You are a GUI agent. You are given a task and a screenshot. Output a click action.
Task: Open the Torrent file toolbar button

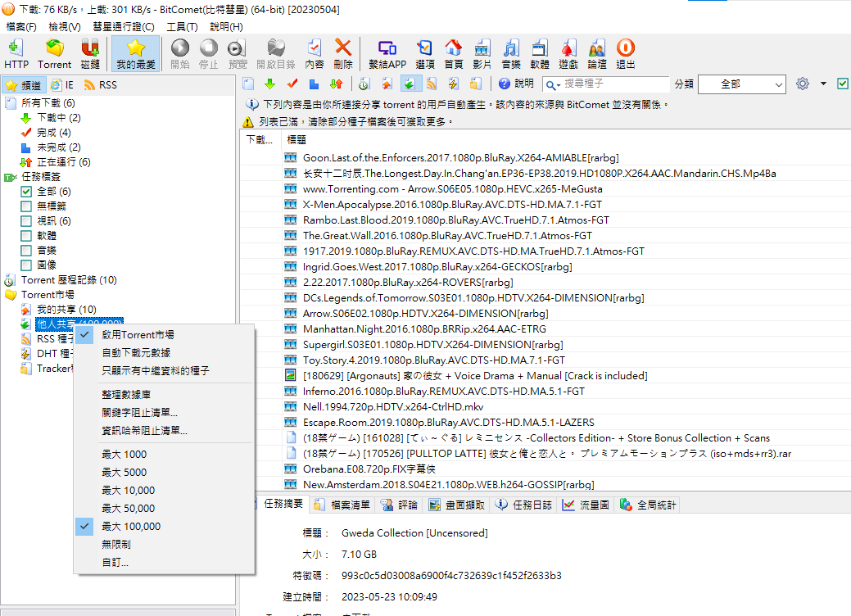(54, 54)
